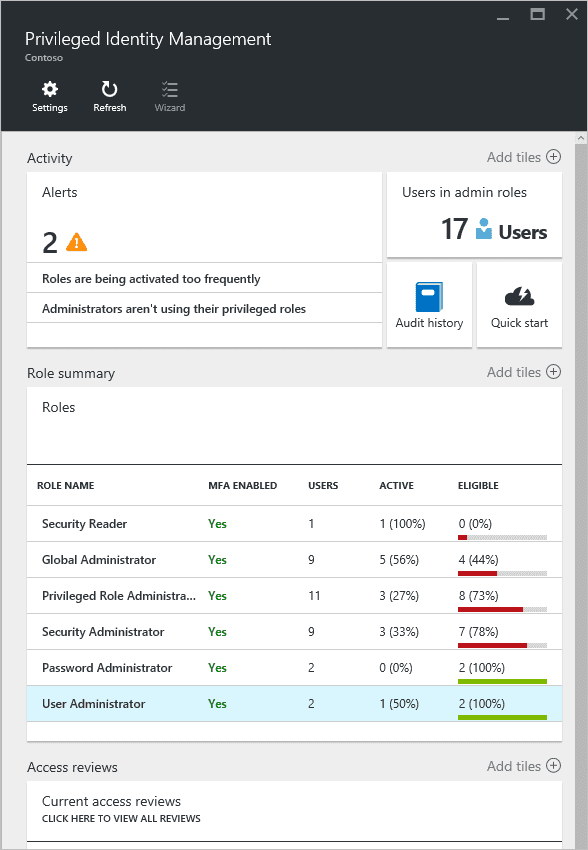Select the Password Administrator role row
The height and width of the screenshot is (850, 588).
pyautogui.click(x=294, y=667)
